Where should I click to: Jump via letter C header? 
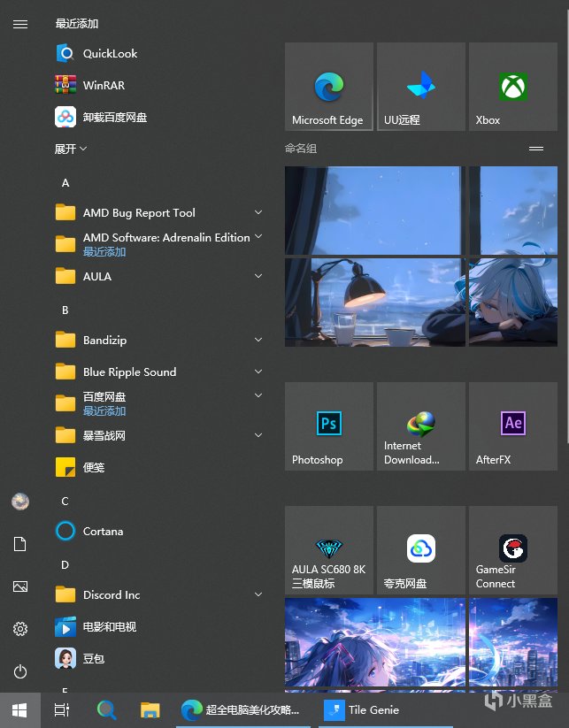(x=65, y=502)
